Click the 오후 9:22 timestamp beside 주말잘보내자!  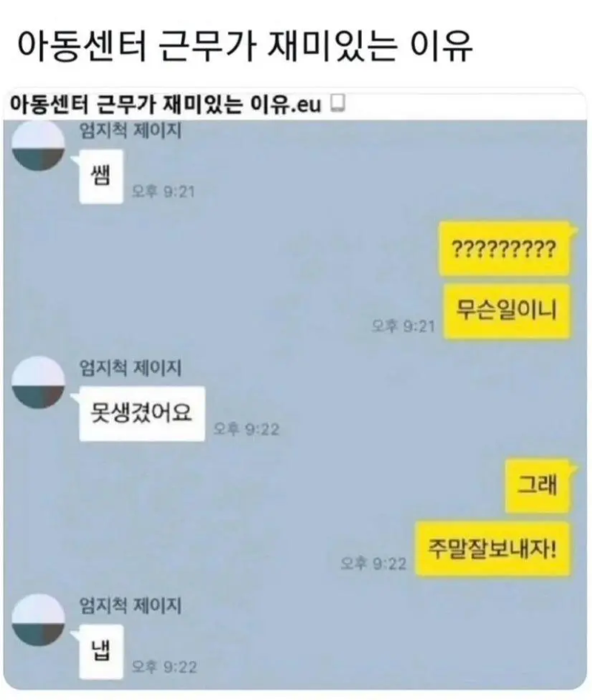(373, 563)
